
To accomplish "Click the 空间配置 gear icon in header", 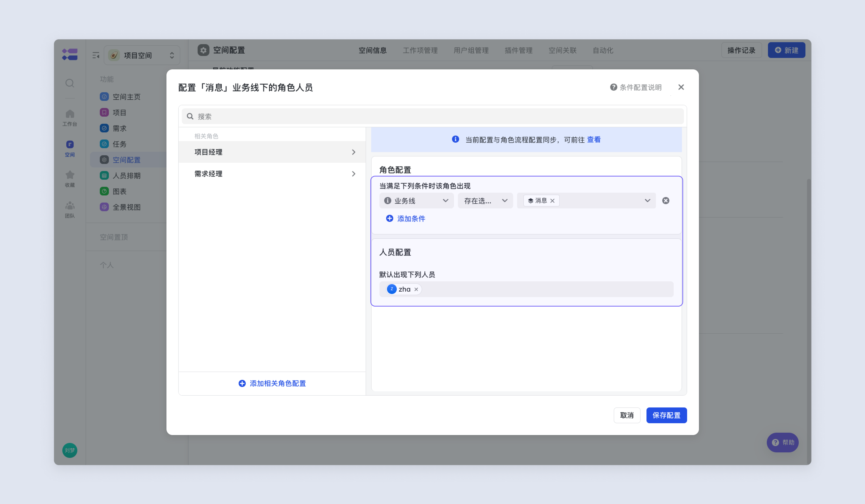I will [x=203, y=50].
